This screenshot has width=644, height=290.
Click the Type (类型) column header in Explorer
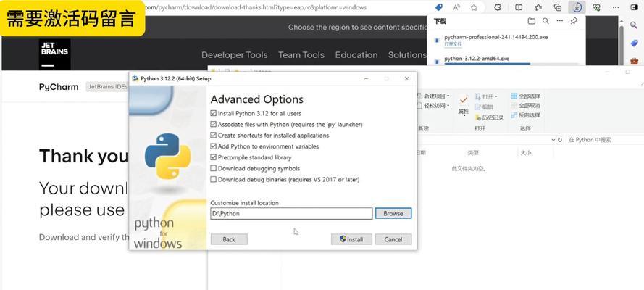click(473, 153)
